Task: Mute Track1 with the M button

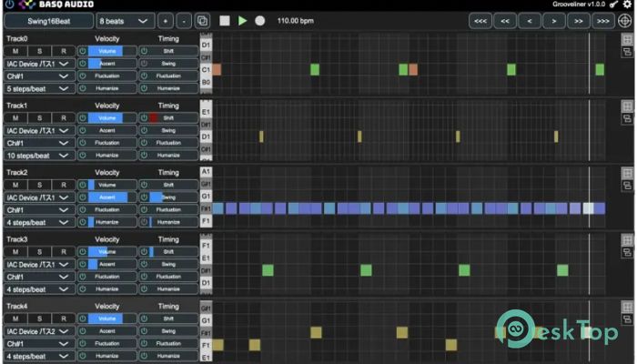Action: click(16, 118)
